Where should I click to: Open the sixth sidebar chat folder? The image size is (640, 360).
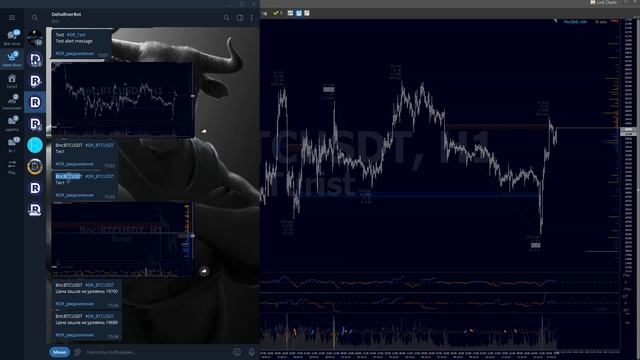click(12, 144)
